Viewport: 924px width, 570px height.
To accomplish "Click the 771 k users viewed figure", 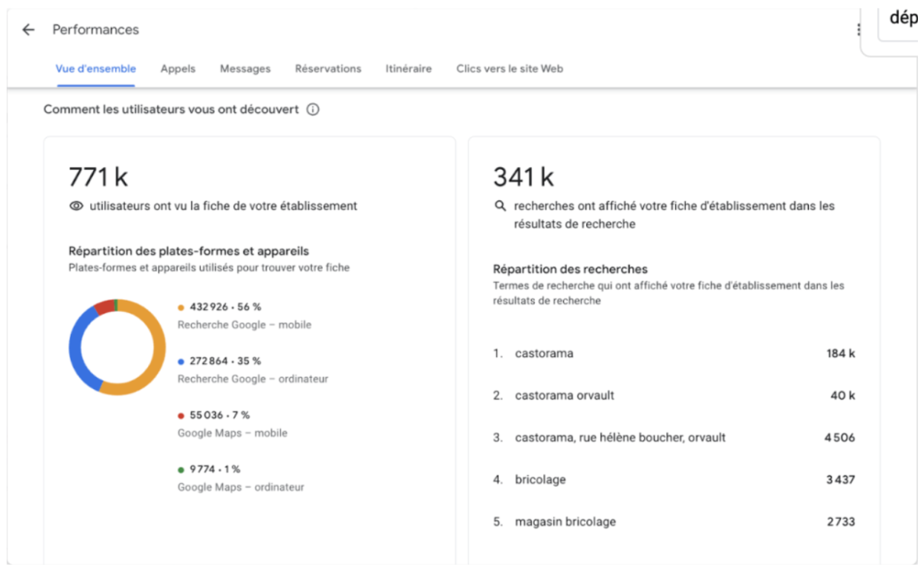I will click(98, 177).
